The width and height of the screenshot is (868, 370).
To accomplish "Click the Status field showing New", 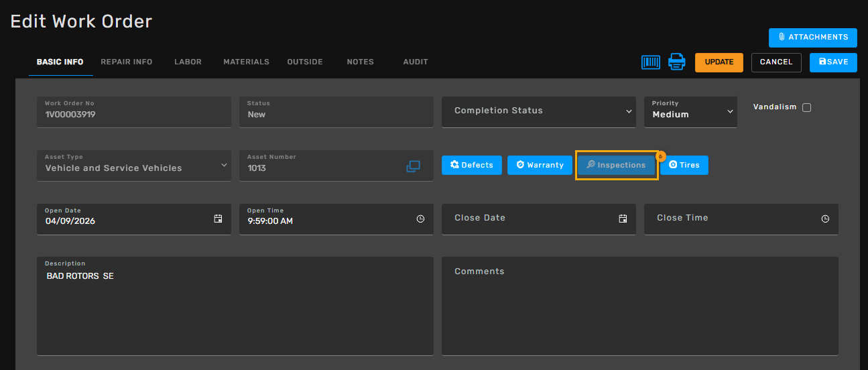I will [336, 112].
